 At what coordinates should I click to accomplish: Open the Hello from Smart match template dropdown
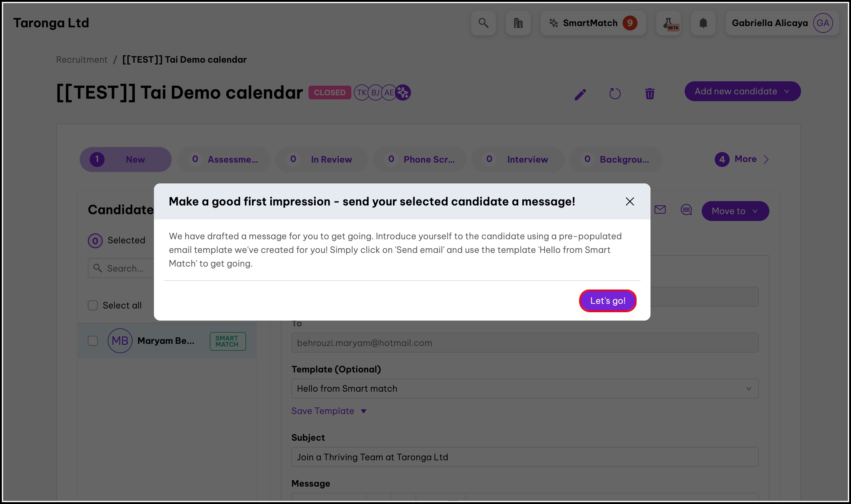click(x=525, y=389)
